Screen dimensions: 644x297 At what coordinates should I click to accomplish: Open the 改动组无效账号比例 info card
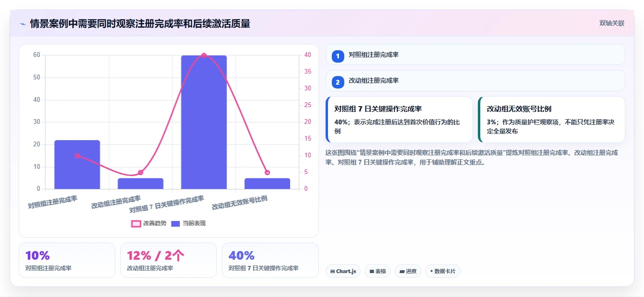click(552, 120)
